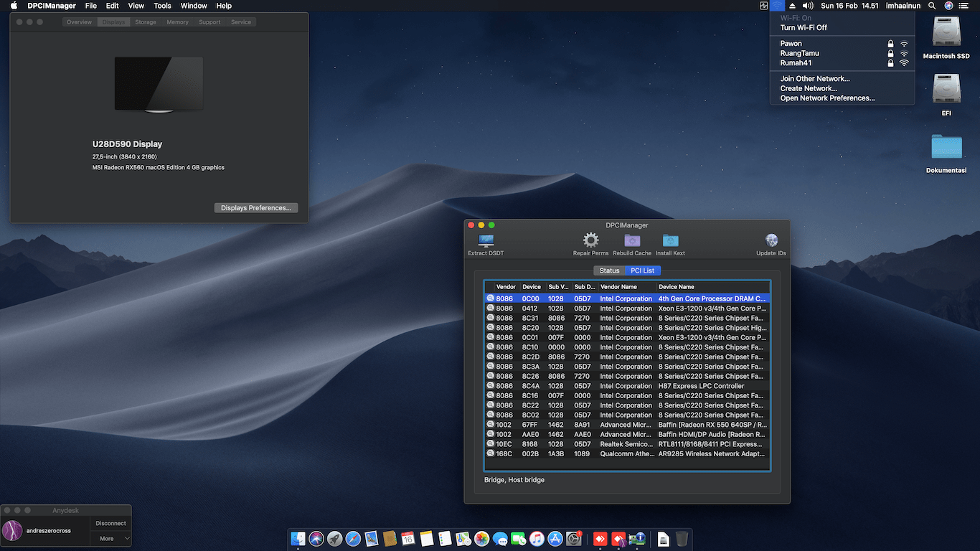
Task: Open Spotlight search magnifier in menu bar
Action: click(932, 6)
